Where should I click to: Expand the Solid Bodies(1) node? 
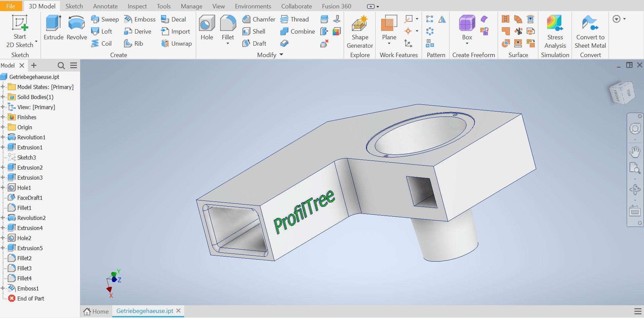coord(3,97)
